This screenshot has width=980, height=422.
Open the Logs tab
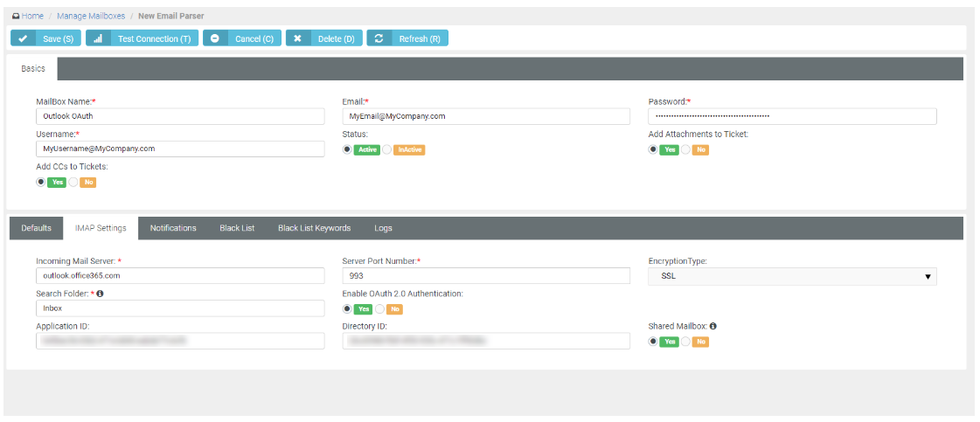coord(383,228)
